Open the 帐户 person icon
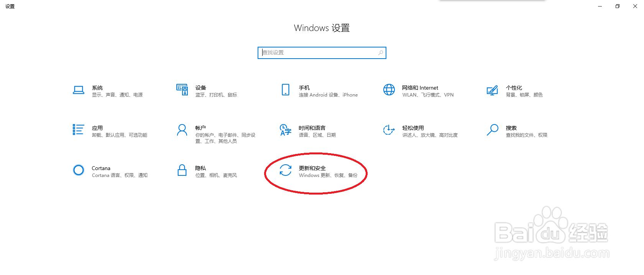The height and width of the screenshot is (275, 644). 182,130
